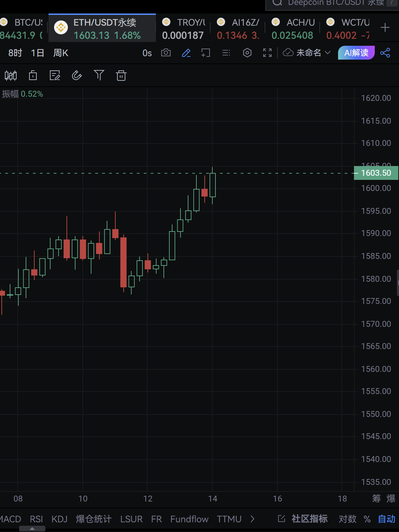Click the lock drawings icon
The height and width of the screenshot is (532, 399).
(x=33, y=75)
